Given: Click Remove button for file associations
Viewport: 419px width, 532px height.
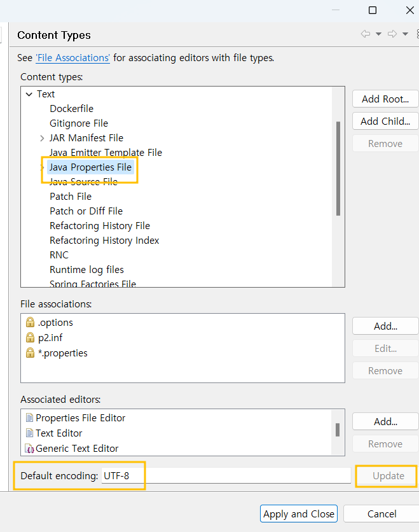Looking at the screenshot, I should pyautogui.click(x=385, y=371).
